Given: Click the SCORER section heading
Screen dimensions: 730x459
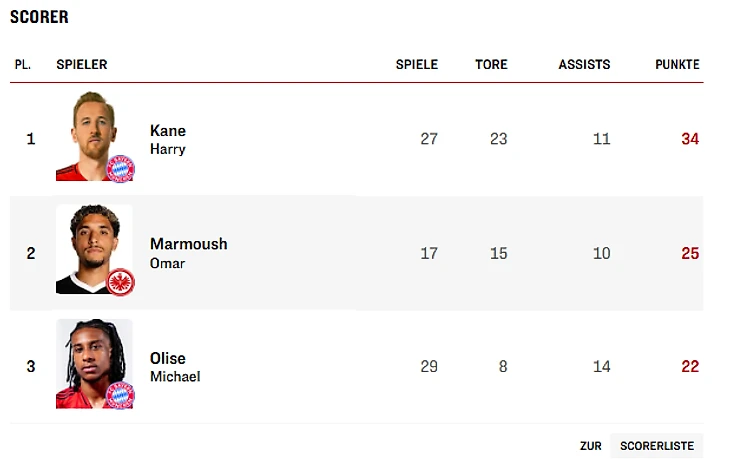Looking at the screenshot, I should (x=39, y=17).
